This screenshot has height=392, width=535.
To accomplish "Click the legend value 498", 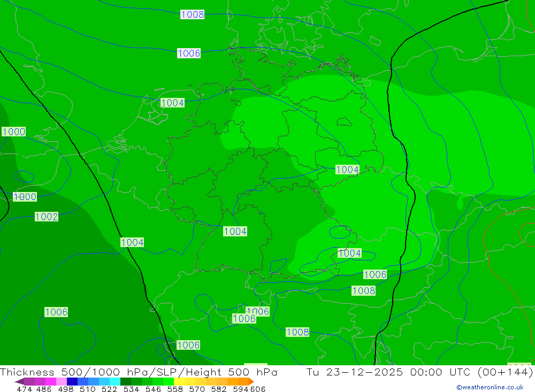I will pyautogui.click(x=65, y=389).
